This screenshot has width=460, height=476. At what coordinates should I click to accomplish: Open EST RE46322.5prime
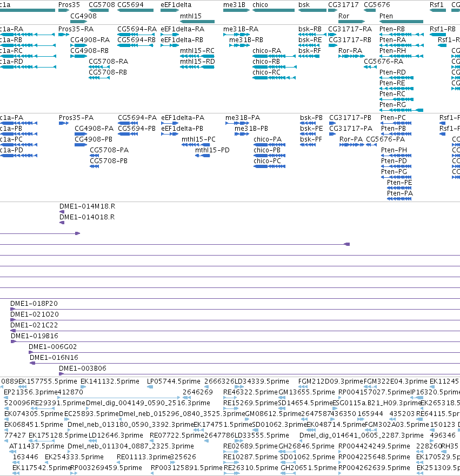pos(250,392)
